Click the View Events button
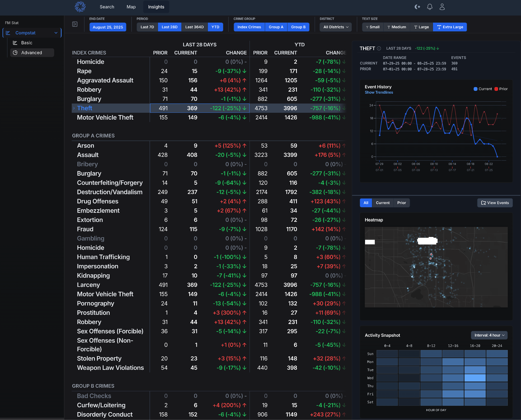This screenshot has width=521, height=420. pyautogui.click(x=495, y=203)
